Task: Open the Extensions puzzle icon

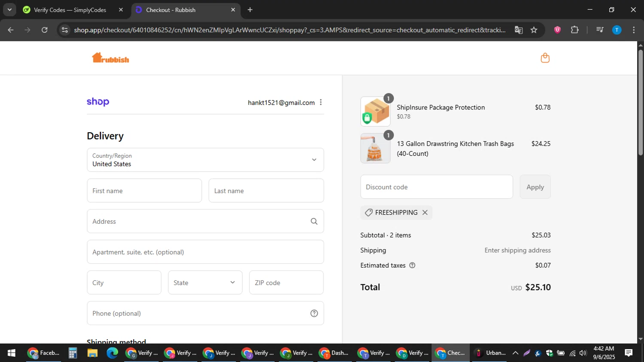Action: pyautogui.click(x=574, y=30)
